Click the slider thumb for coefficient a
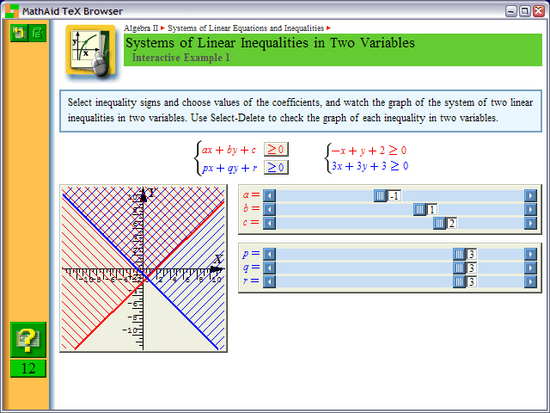Screen dimensions: 550x413 tap(380, 195)
